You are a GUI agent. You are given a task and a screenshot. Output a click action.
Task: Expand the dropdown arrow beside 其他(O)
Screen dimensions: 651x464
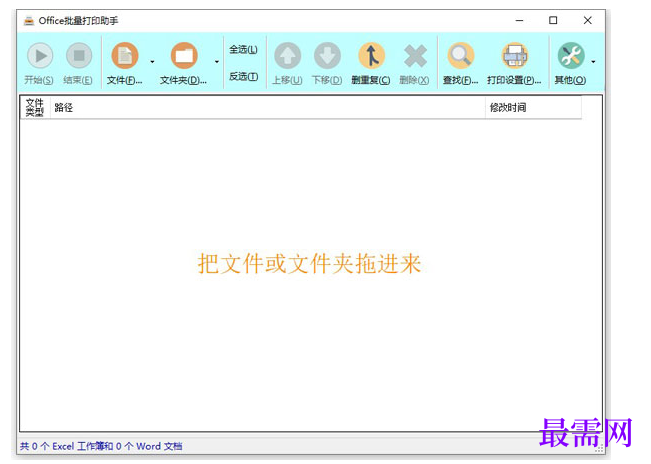click(x=593, y=62)
